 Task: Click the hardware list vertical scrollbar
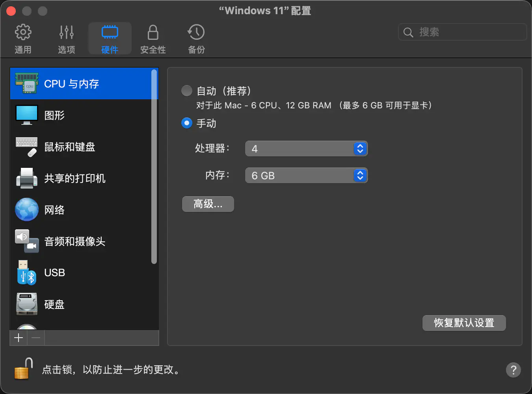pos(154,165)
